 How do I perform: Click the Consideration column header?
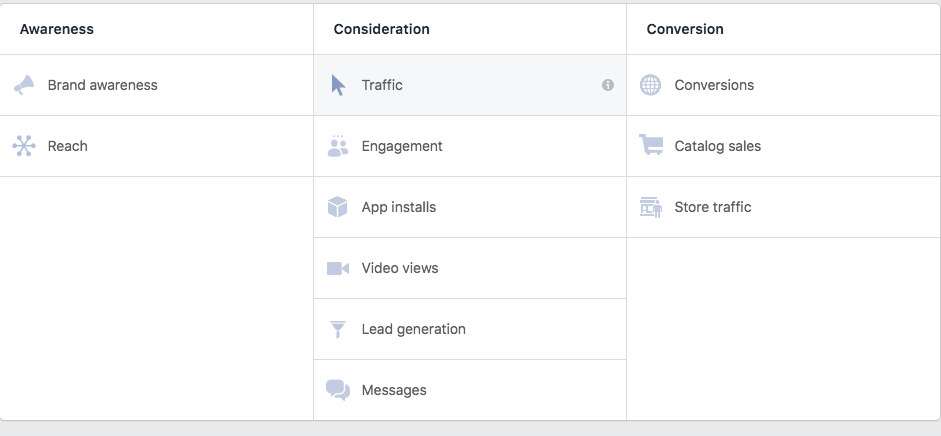[381, 29]
